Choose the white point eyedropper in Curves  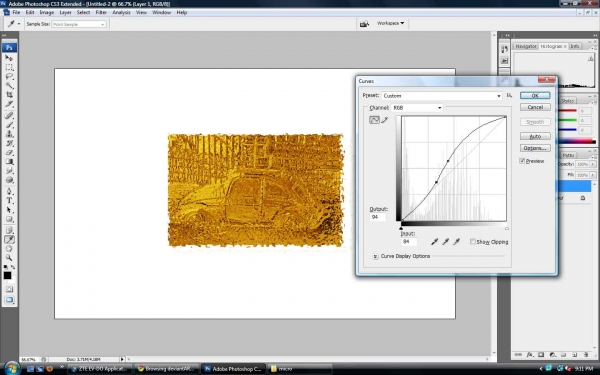click(456, 241)
